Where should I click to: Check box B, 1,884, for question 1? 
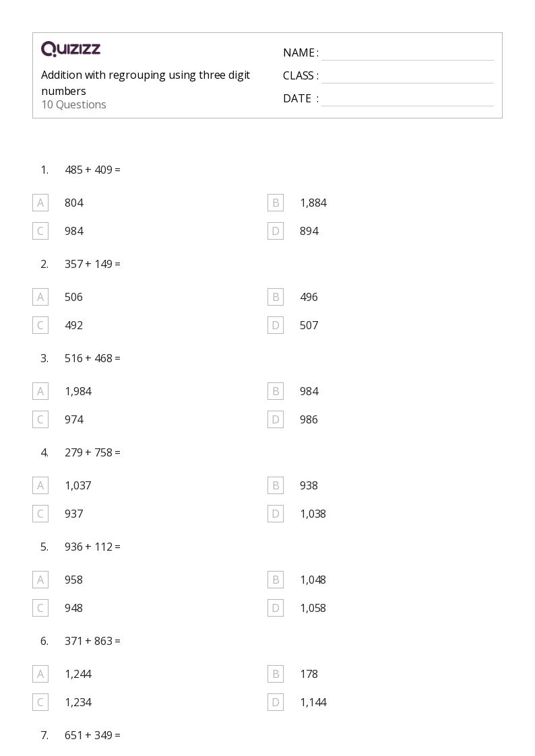[x=276, y=203]
